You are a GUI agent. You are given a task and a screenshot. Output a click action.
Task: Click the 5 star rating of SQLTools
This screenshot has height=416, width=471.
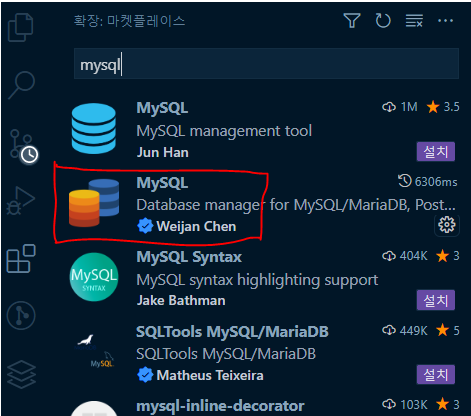(448, 330)
